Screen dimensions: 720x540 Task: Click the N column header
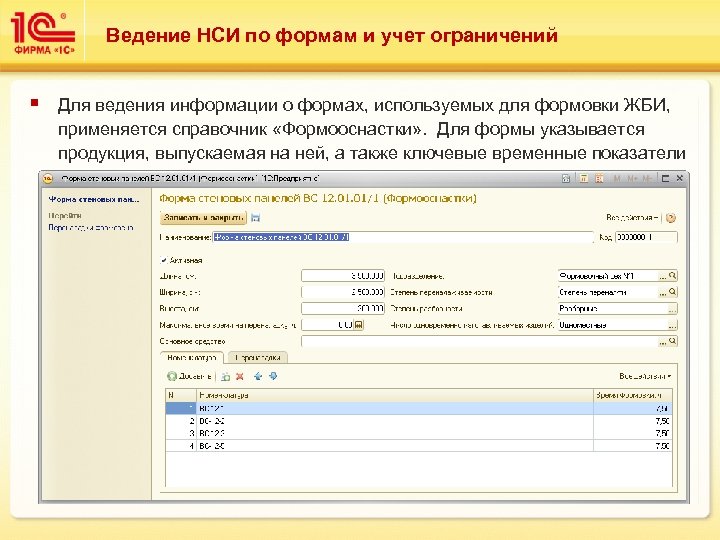point(181,395)
